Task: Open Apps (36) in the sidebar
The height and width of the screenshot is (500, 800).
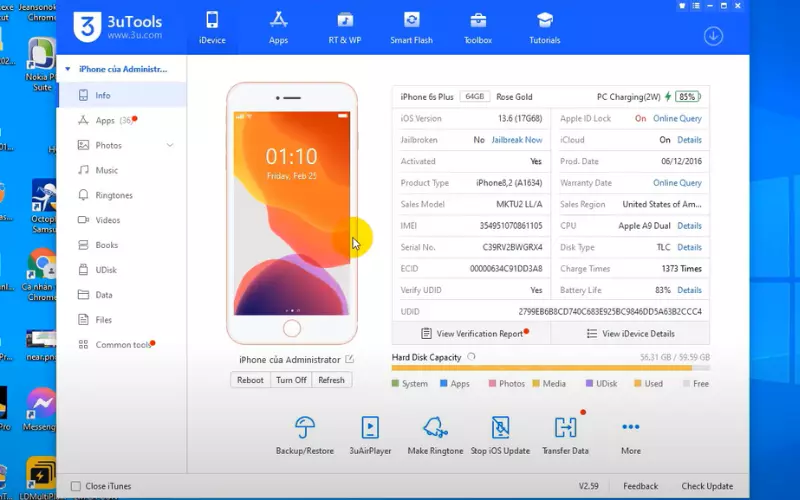Action: coord(122,120)
